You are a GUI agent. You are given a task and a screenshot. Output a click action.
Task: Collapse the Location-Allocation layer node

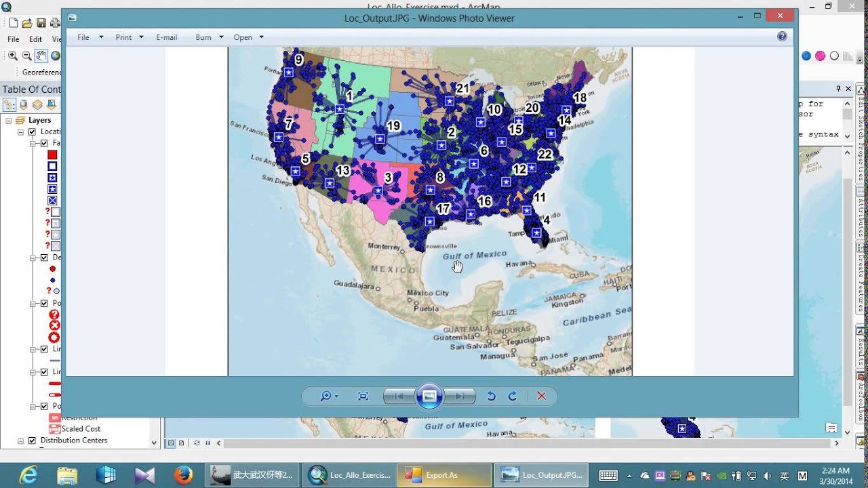click(x=21, y=131)
